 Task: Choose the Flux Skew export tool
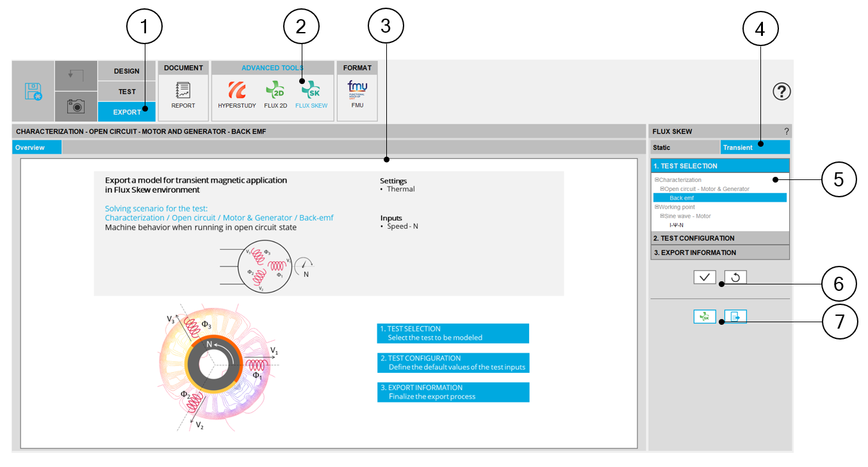coord(311,94)
